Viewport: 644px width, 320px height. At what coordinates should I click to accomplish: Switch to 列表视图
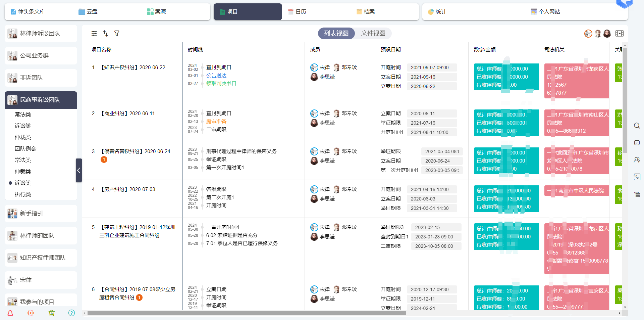click(336, 33)
